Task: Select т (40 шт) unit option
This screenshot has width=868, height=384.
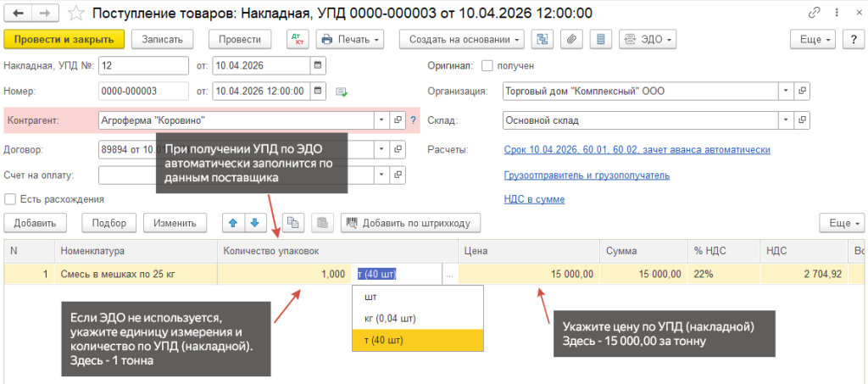Action: click(417, 340)
